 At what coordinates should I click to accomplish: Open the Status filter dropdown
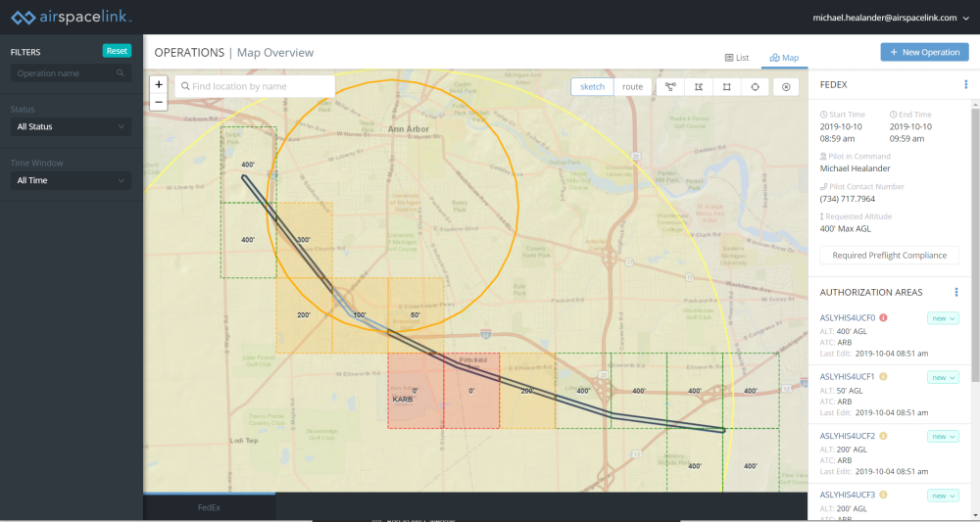(x=70, y=126)
